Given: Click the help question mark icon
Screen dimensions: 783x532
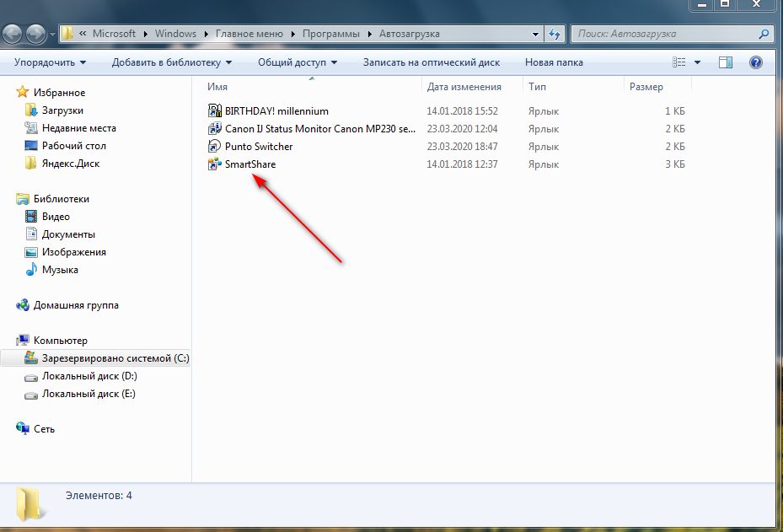Looking at the screenshot, I should (755, 62).
